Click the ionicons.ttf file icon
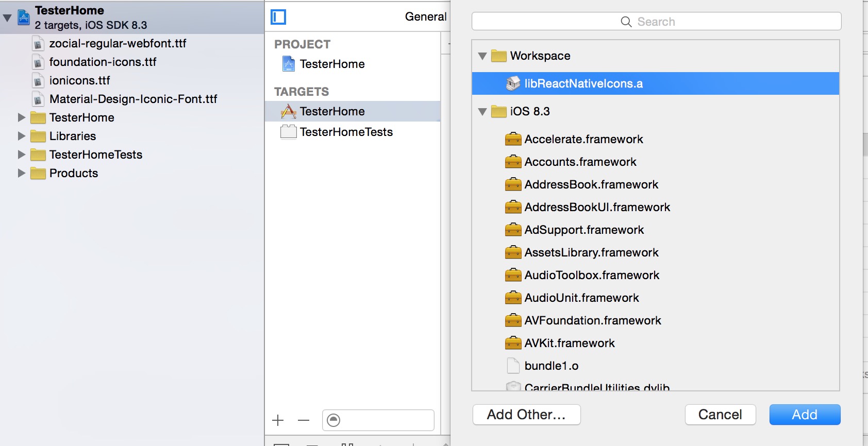 click(x=38, y=81)
